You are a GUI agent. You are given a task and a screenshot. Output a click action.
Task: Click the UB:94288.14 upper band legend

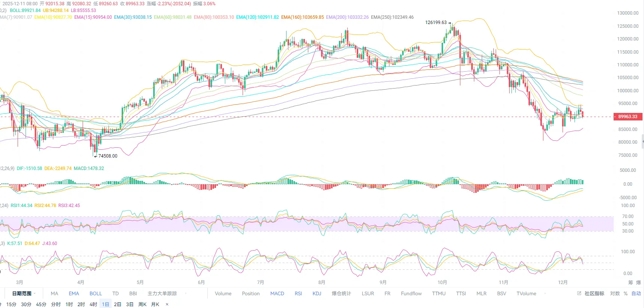(x=56, y=11)
